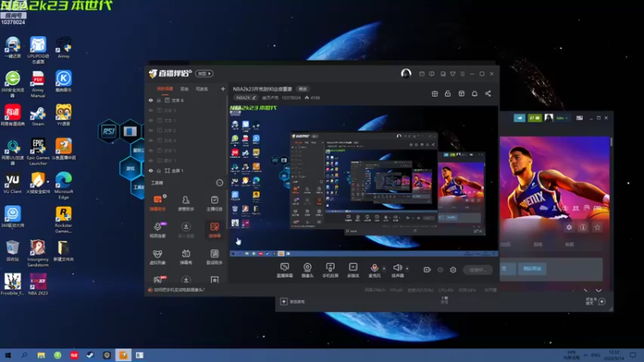644x362 pixels.
Task: Add the 直播屏幕 screen source
Action: pyautogui.click(x=285, y=270)
